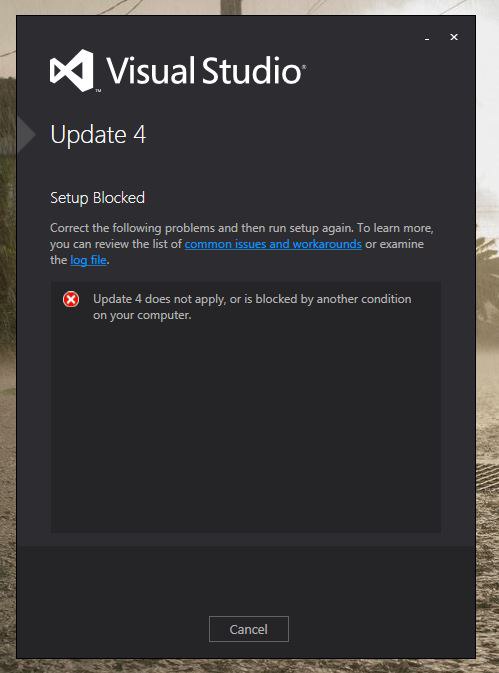Screen dimensions: 499x673
Task: Click the Visual Studio wordmark text
Action: point(204,70)
